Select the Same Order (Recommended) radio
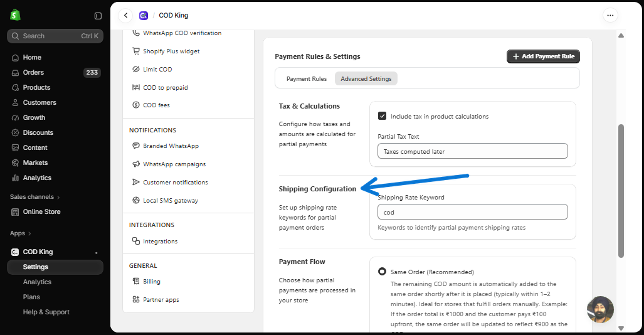Image resolution: width=644 pixels, height=335 pixels. coord(382,271)
